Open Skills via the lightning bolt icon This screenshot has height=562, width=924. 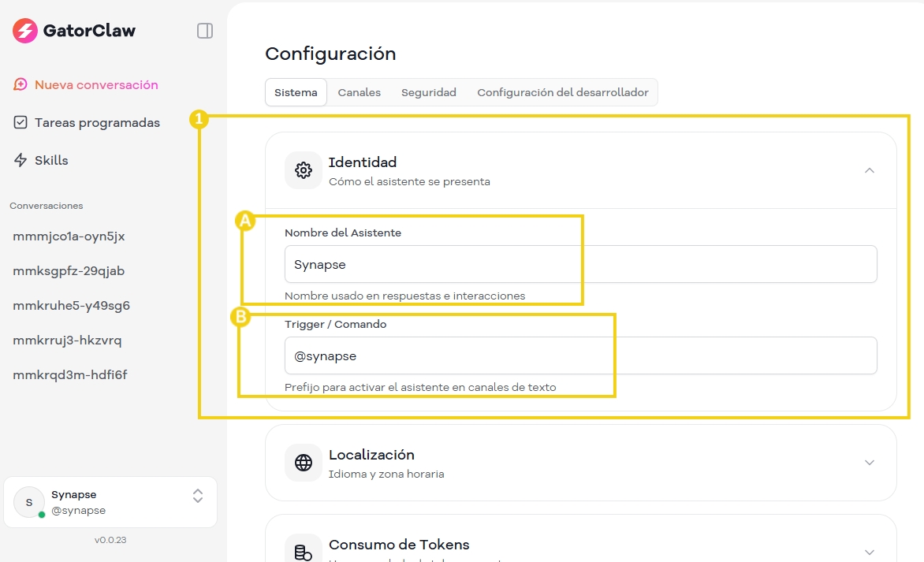point(20,160)
